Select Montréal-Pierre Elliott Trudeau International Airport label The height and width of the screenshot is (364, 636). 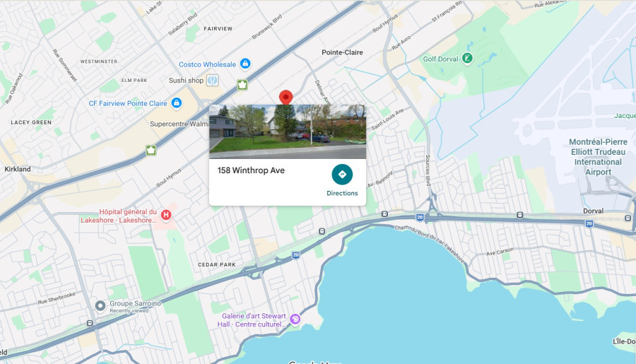coord(598,157)
